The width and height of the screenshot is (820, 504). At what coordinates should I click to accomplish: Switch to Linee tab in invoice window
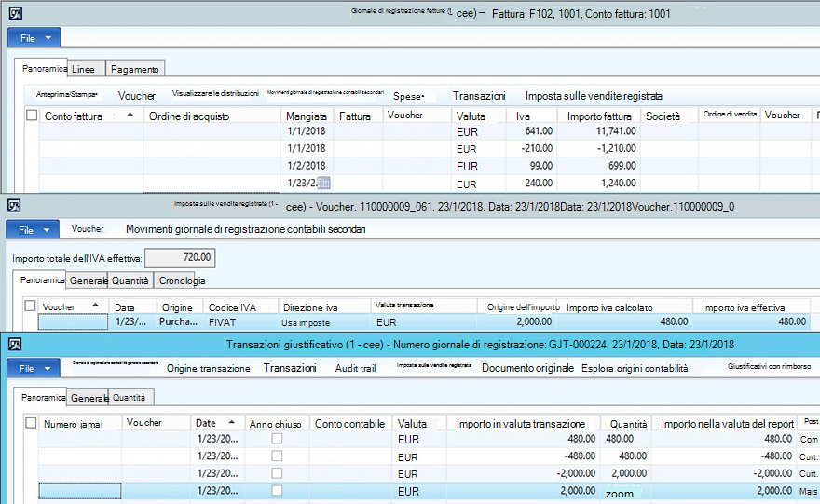[x=87, y=69]
